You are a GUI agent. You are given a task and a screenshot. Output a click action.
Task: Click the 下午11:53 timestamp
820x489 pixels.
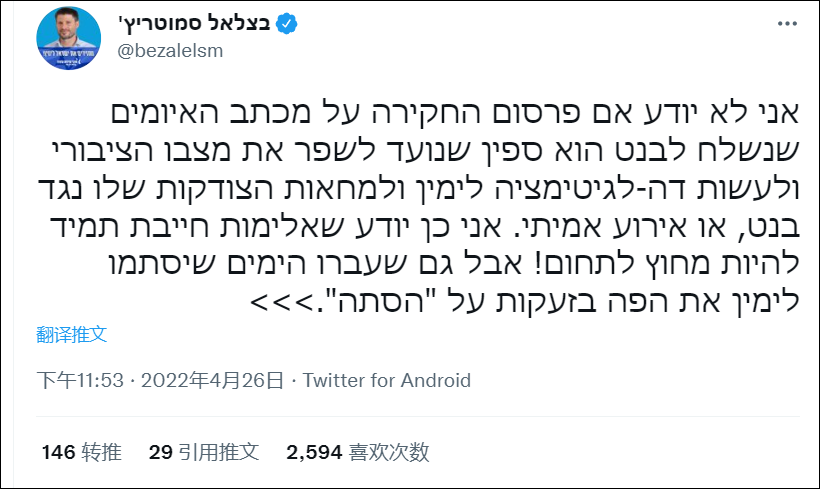pyautogui.click(x=79, y=381)
